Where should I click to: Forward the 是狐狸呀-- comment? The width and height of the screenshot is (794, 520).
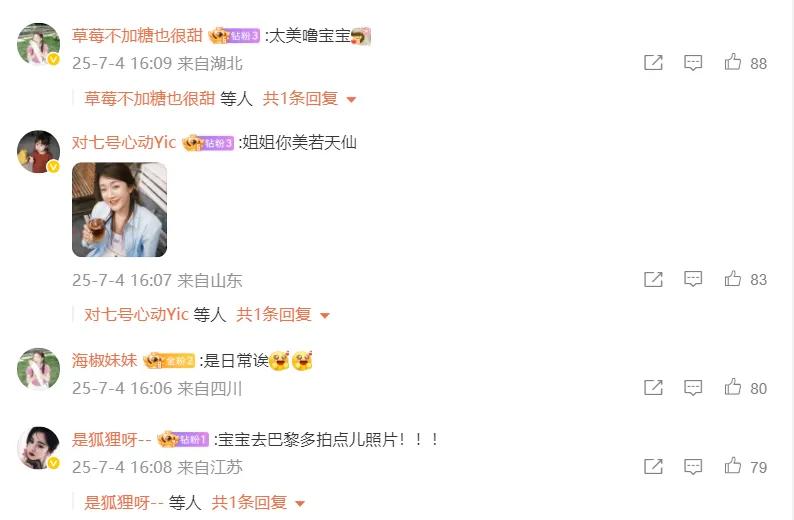653,466
